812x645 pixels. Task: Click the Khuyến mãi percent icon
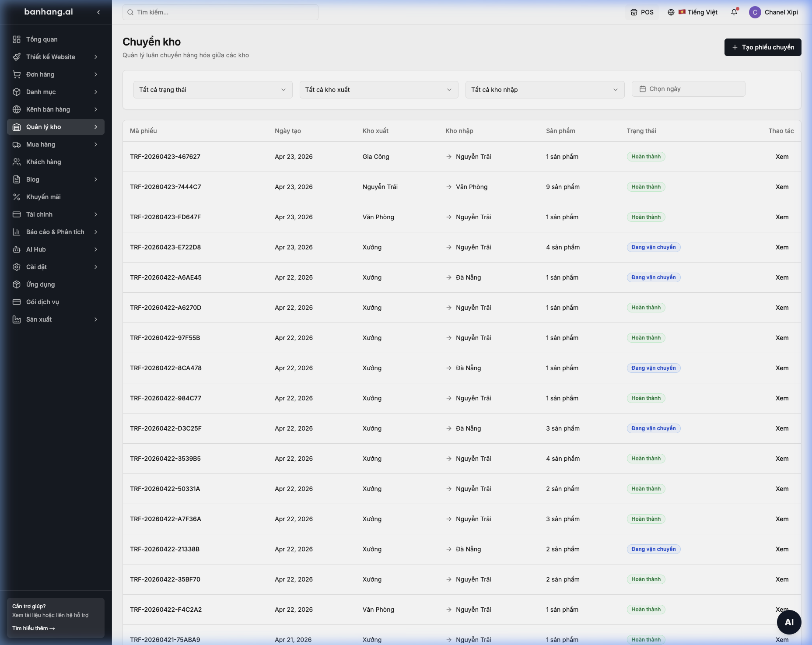[x=17, y=197]
